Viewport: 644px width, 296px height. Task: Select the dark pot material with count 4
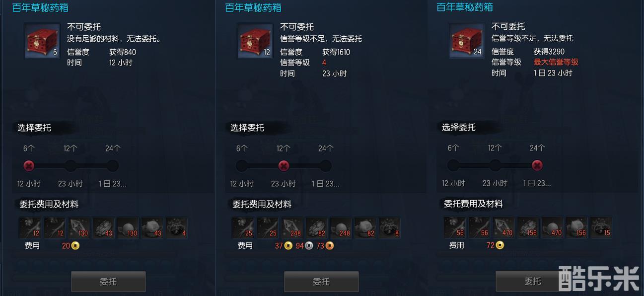pos(176,228)
